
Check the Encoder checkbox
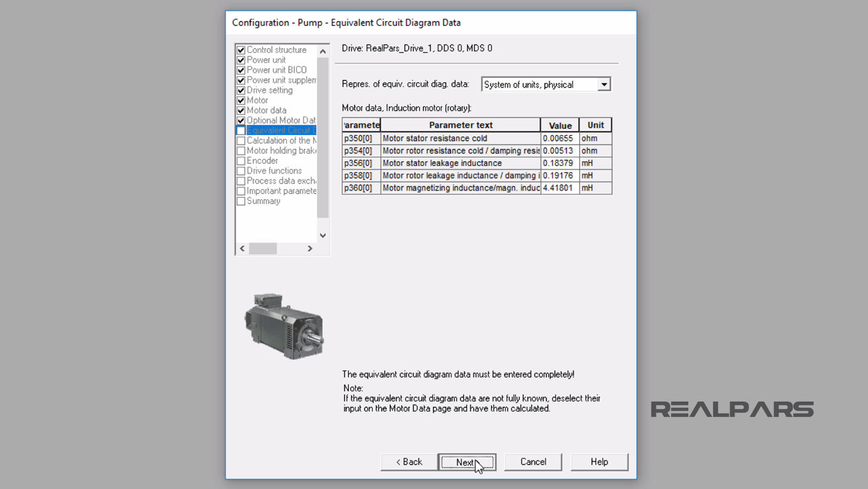[241, 160]
